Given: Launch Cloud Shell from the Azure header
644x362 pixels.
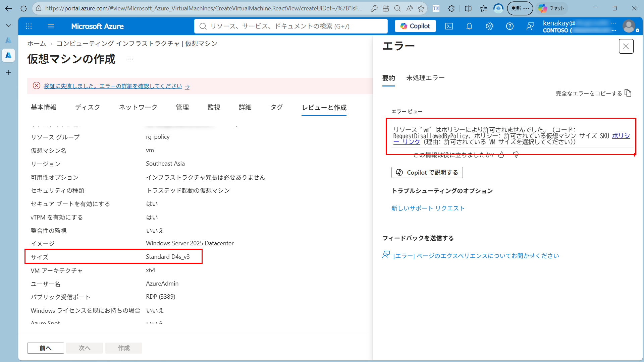Looking at the screenshot, I should (449, 26).
